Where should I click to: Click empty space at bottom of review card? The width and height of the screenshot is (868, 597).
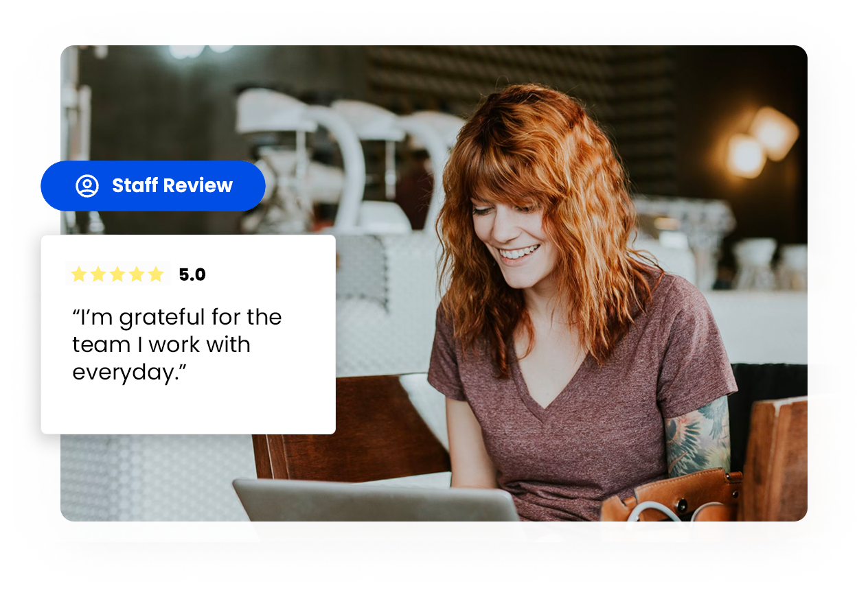click(x=187, y=412)
